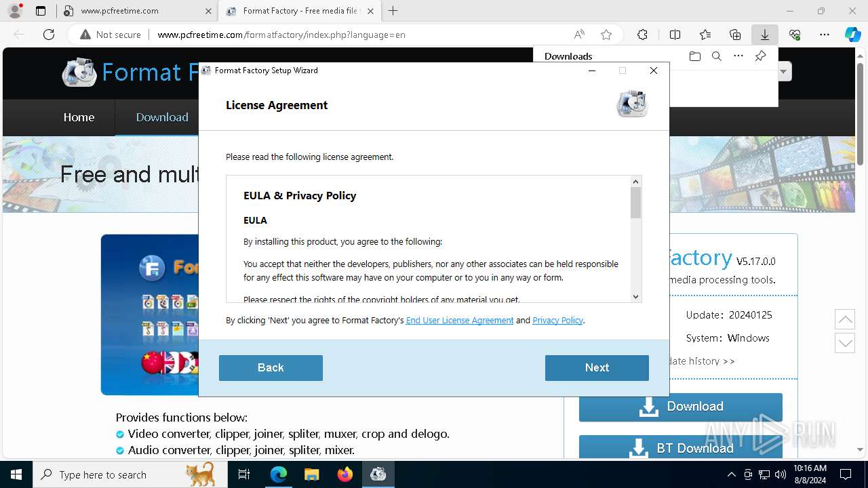Click the Read aloud icon
This screenshot has width=868, height=488.
click(x=579, y=35)
